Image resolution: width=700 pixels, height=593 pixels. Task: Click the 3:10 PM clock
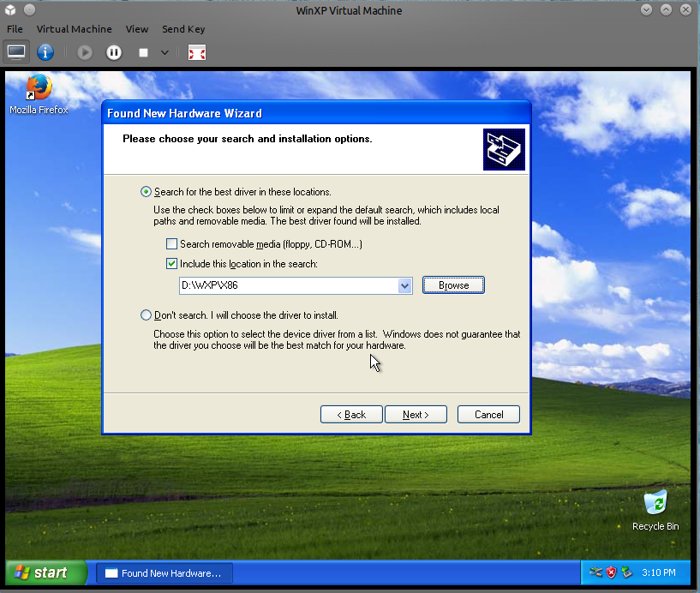tap(659, 572)
